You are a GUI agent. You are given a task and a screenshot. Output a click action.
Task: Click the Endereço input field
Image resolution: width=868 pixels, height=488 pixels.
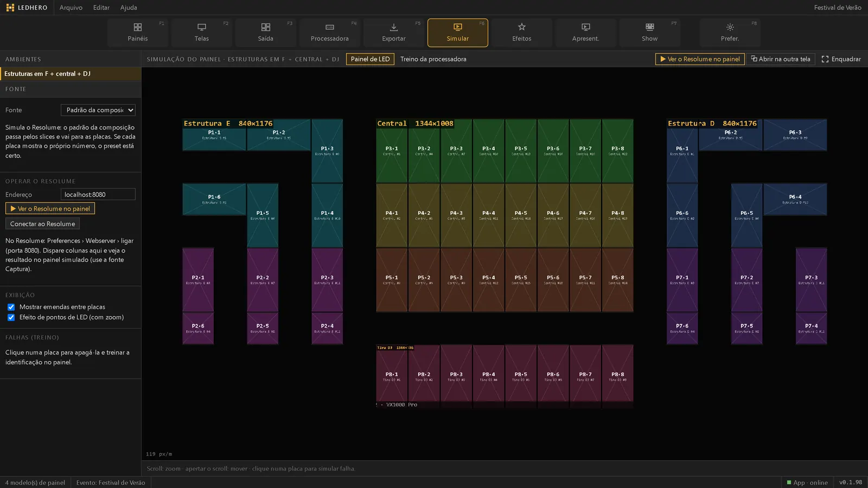click(98, 195)
